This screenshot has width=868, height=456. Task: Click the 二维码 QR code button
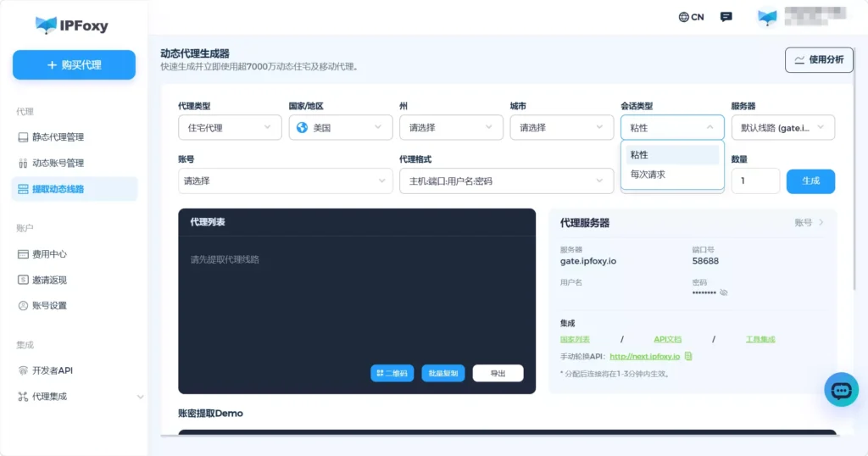(x=392, y=374)
